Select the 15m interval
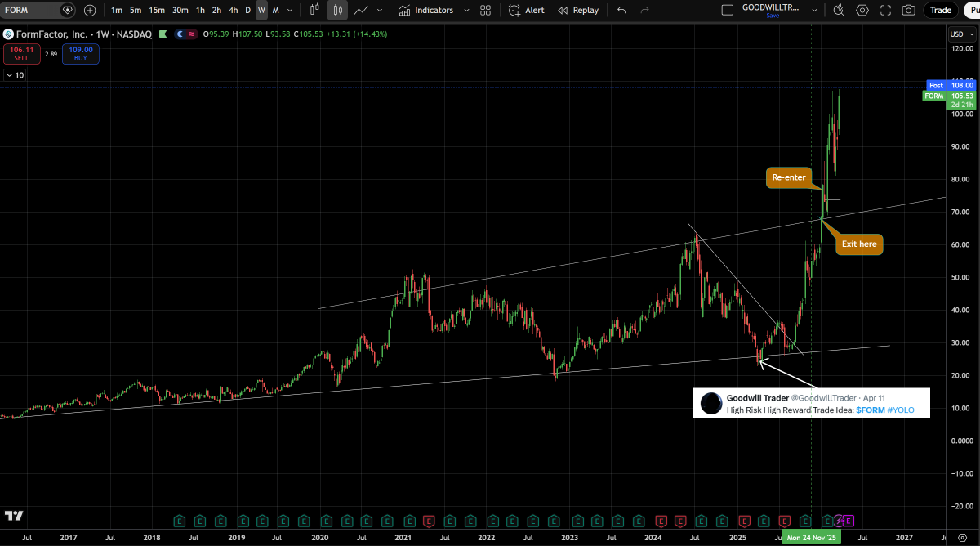Viewport: 980px width, 546px height. (157, 10)
